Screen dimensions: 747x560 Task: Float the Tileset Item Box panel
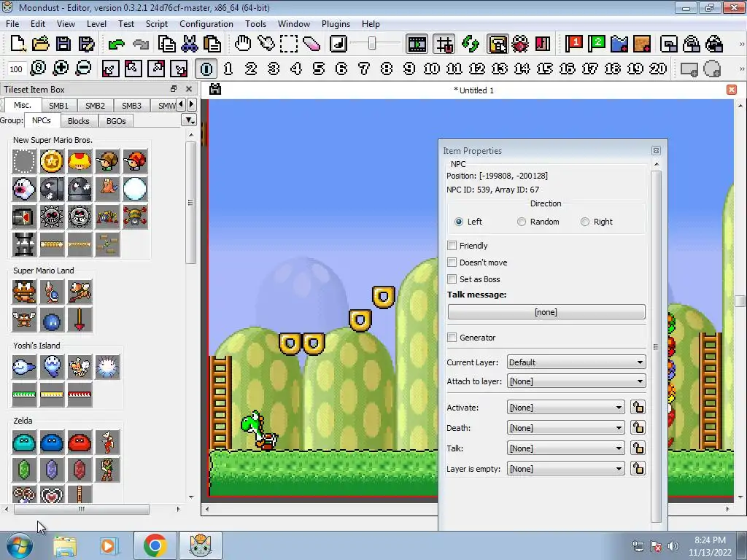tap(174, 89)
